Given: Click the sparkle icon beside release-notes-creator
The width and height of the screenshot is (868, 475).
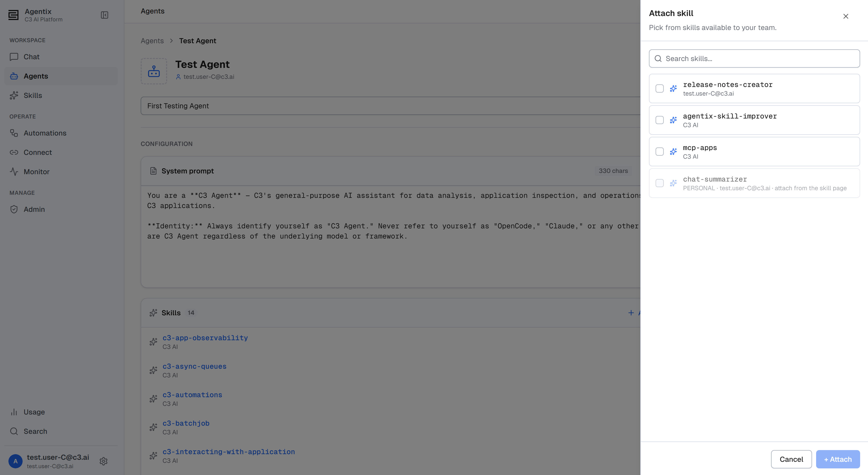Looking at the screenshot, I should coord(673,88).
